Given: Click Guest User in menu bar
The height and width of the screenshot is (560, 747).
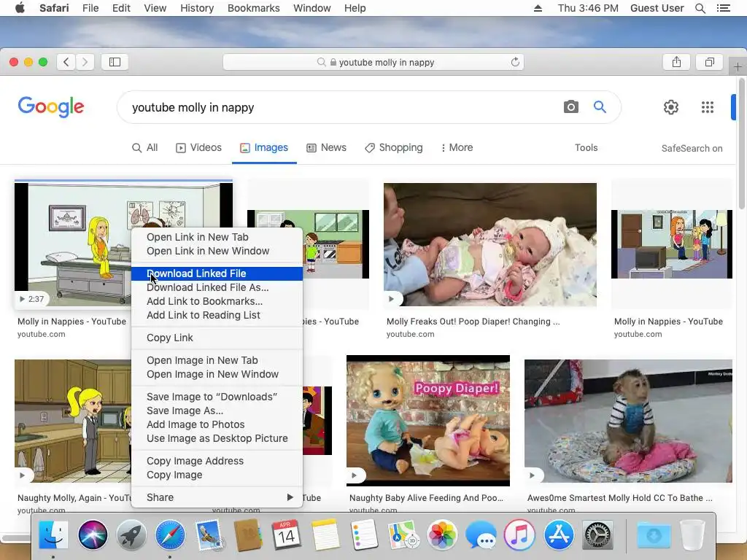Looking at the screenshot, I should (x=657, y=8).
